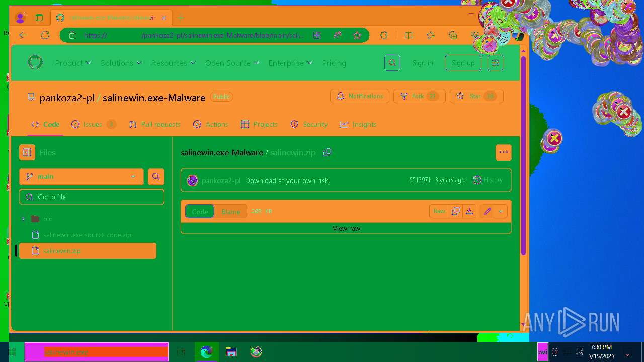Viewport: 644px width, 362px height.
Task: Switch to the Issues tab
Action: (94, 124)
